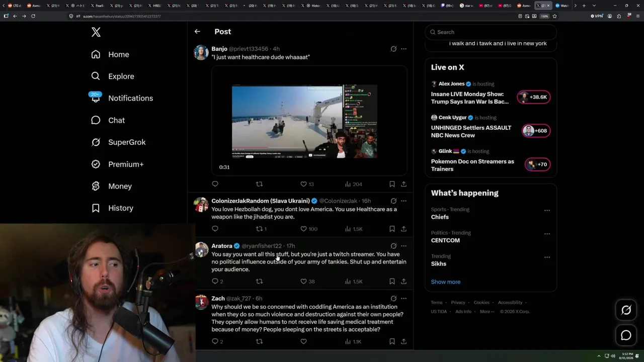Screen dimensions: 644x362
Task: Bookmark ColonizerJakRandom's post
Action: (392, 229)
